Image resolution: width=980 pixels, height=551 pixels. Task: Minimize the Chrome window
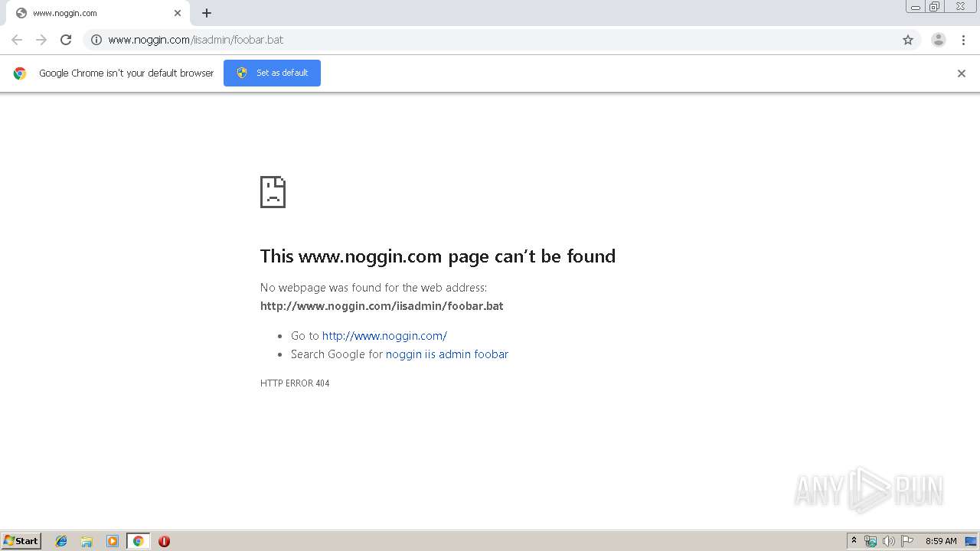coord(916,7)
